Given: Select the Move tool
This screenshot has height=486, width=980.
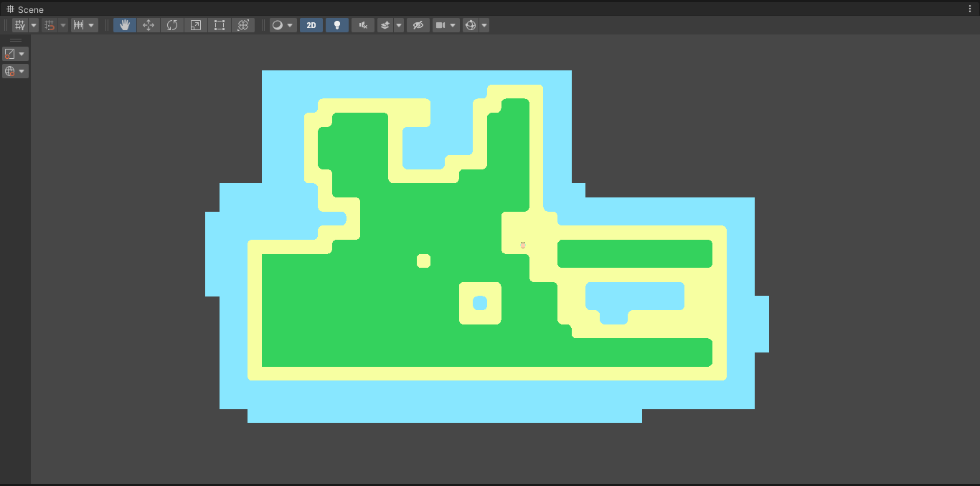Looking at the screenshot, I should pyautogui.click(x=149, y=24).
